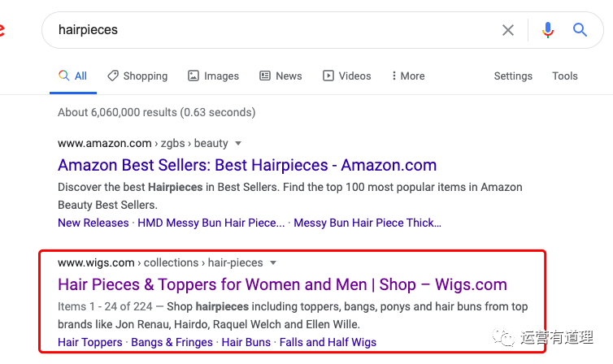Clear the search box with X icon

[508, 30]
